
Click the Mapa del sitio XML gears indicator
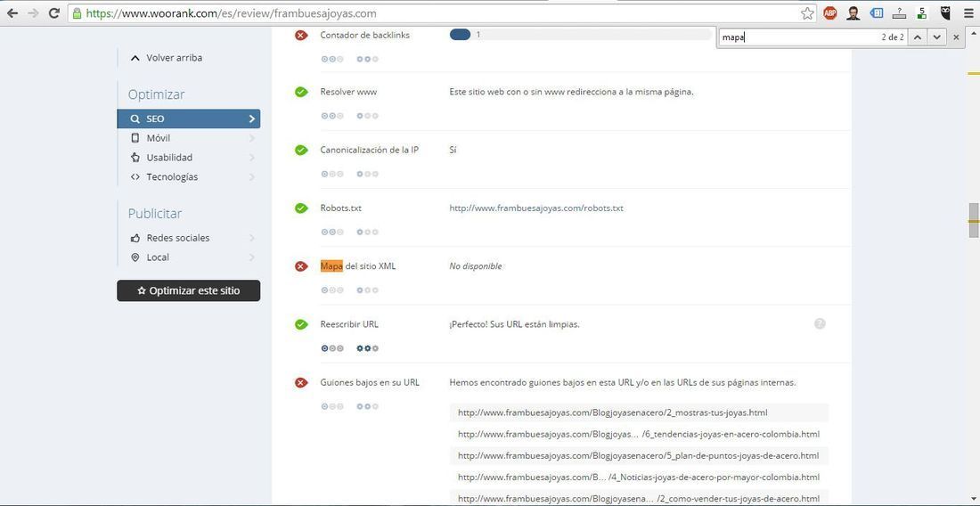pyautogui.click(x=367, y=290)
